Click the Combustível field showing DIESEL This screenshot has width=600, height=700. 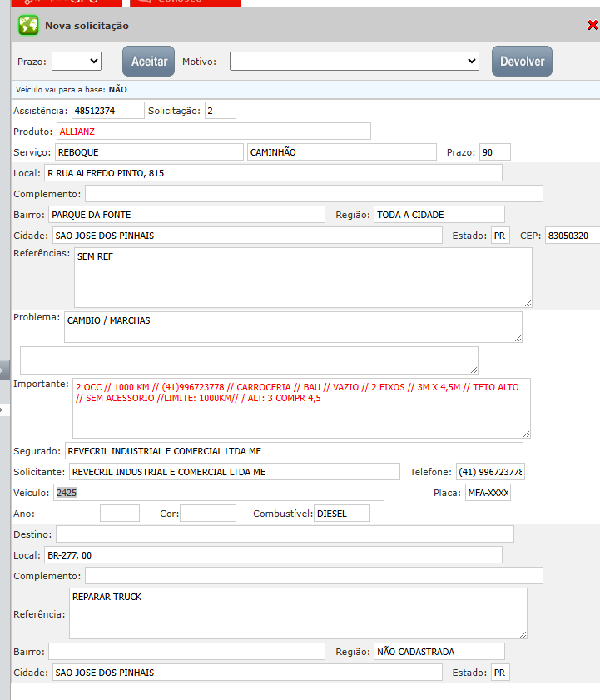point(341,514)
